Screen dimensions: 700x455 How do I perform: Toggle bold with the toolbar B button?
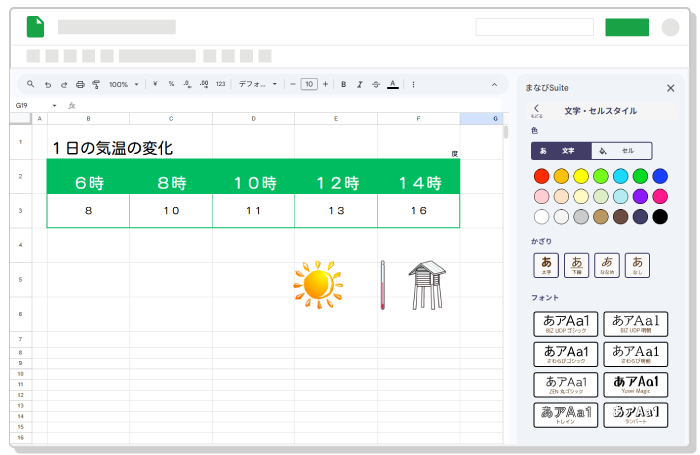tap(343, 84)
